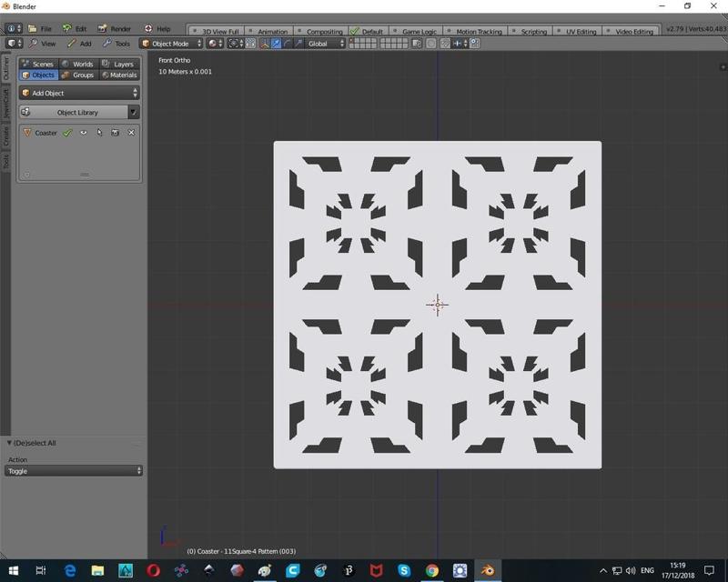Image resolution: width=728 pixels, height=582 pixels.
Task: Switch to the UV Editing tab
Action: (x=581, y=31)
